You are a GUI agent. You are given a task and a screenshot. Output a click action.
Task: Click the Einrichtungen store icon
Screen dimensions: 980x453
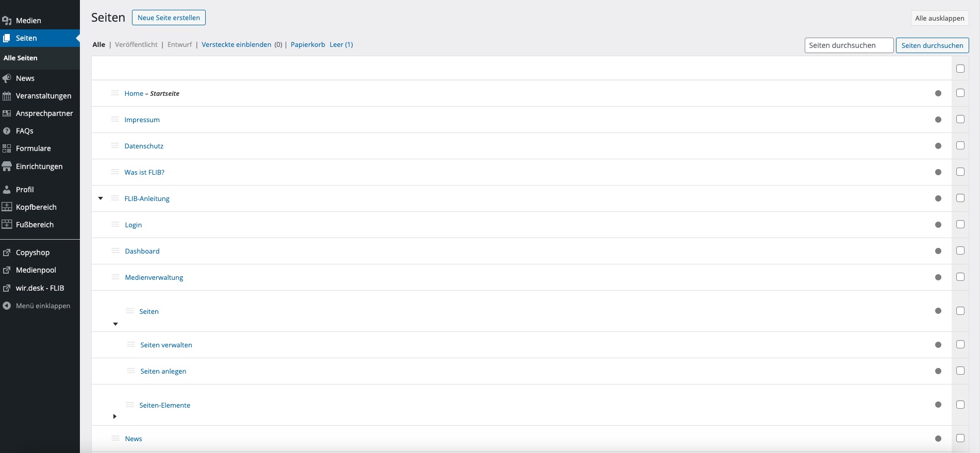coord(7,166)
